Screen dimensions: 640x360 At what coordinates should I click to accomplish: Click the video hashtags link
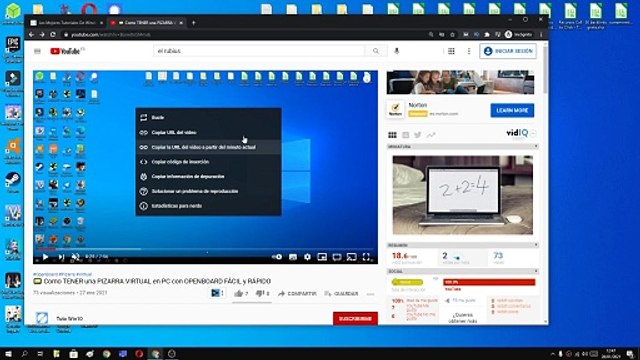coord(62,274)
